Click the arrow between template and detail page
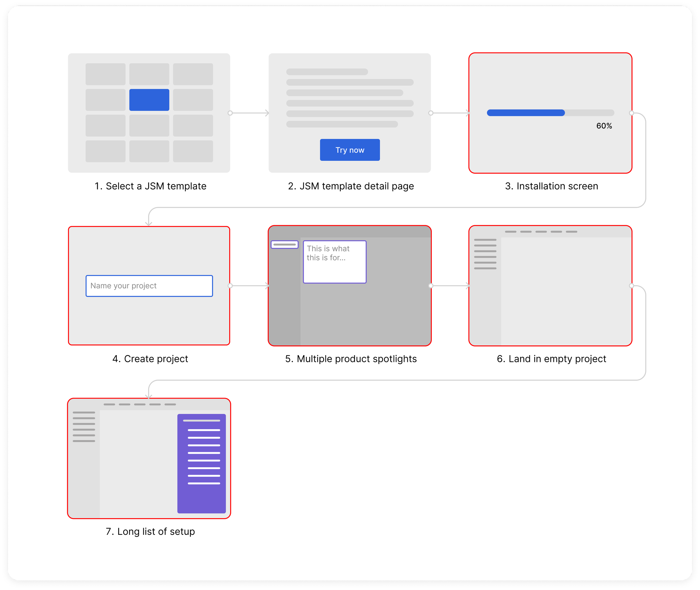This screenshot has height=590, width=700. click(x=249, y=113)
